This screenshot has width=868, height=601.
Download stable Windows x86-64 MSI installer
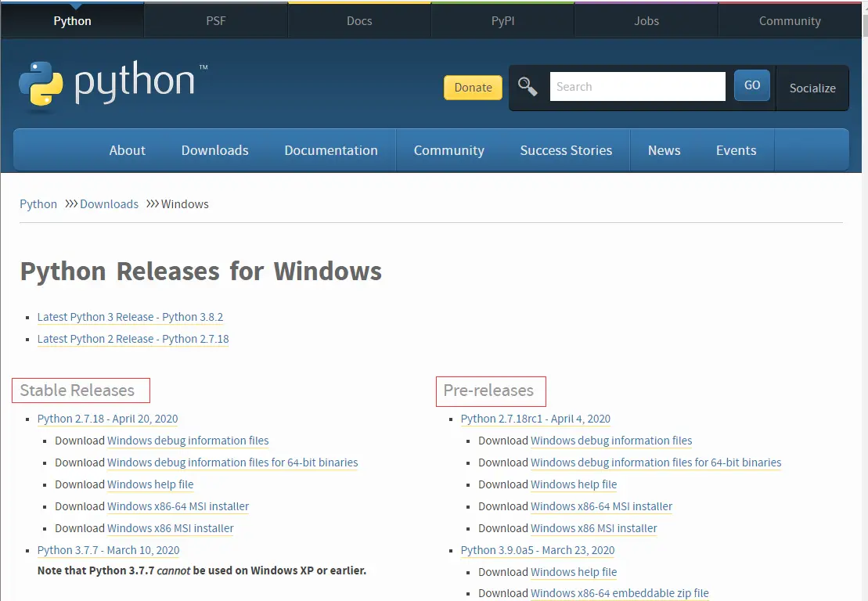[x=178, y=506]
